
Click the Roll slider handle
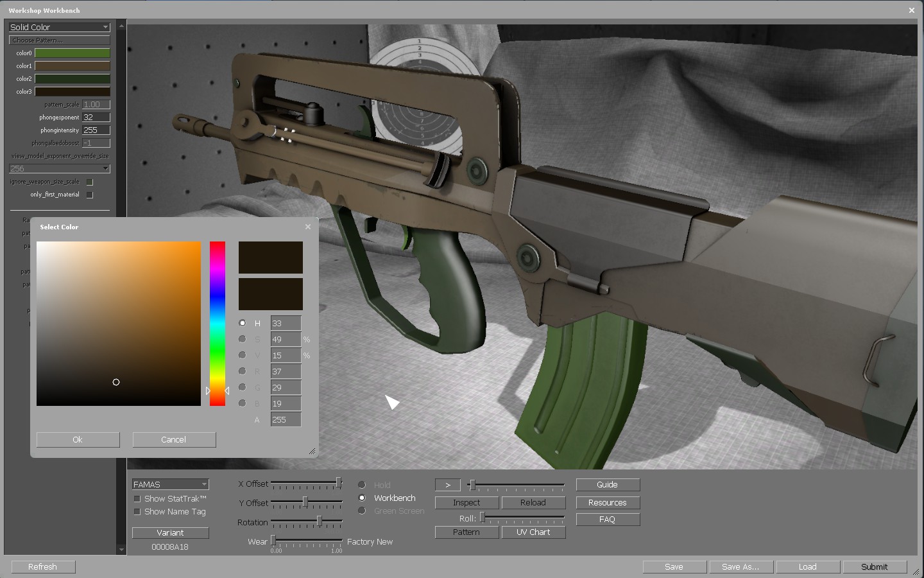tap(482, 517)
